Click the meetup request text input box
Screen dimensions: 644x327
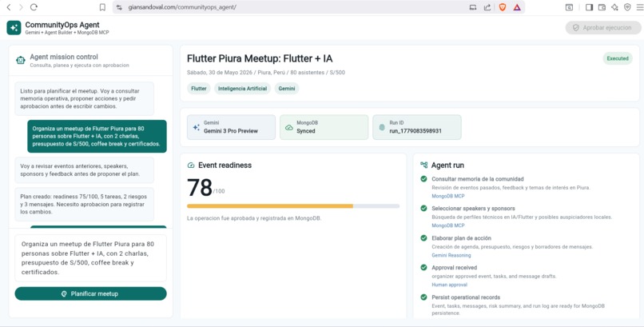click(91, 258)
